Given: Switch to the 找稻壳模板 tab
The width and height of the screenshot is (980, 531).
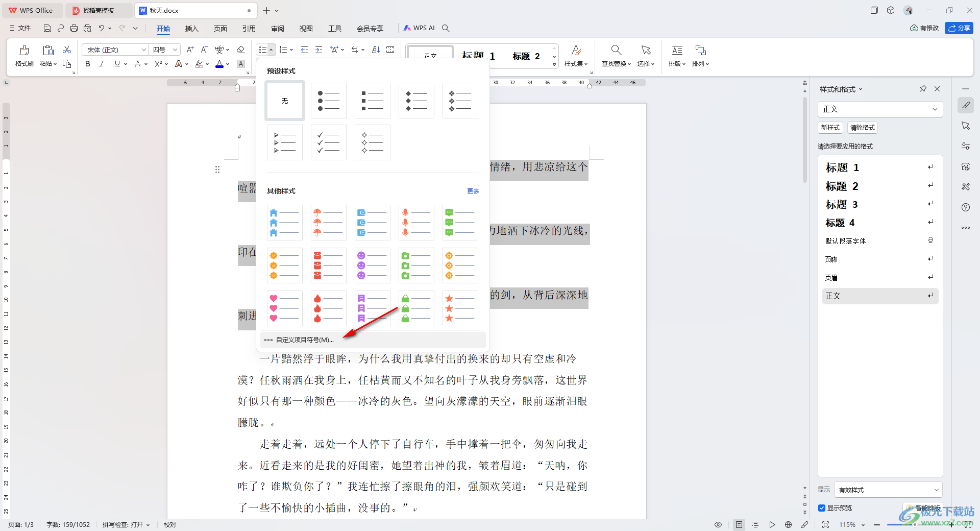Looking at the screenshot, I should click(99, 10).
